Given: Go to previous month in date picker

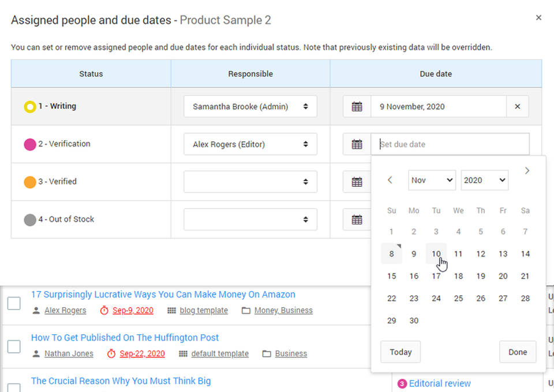Looking at the screenshot, I should tap(390, 180).
